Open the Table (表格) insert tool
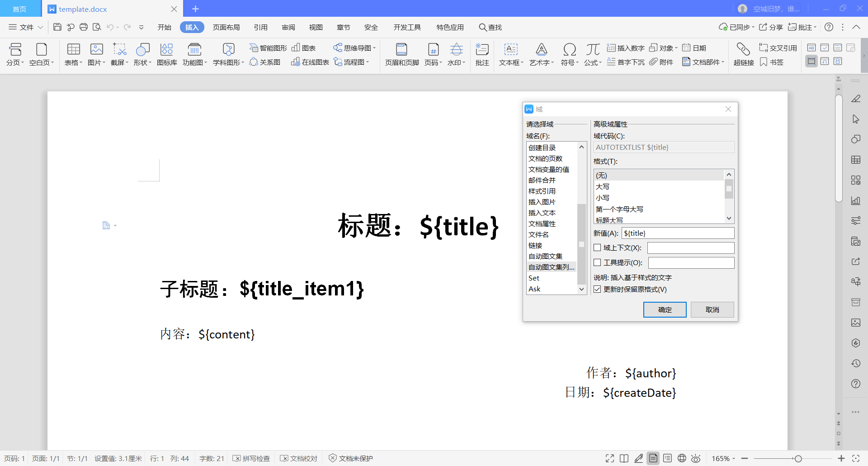 [73, 54]
